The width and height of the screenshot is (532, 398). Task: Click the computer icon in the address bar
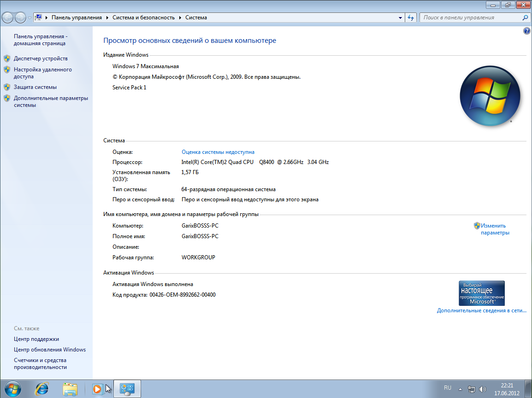point(39,18)
